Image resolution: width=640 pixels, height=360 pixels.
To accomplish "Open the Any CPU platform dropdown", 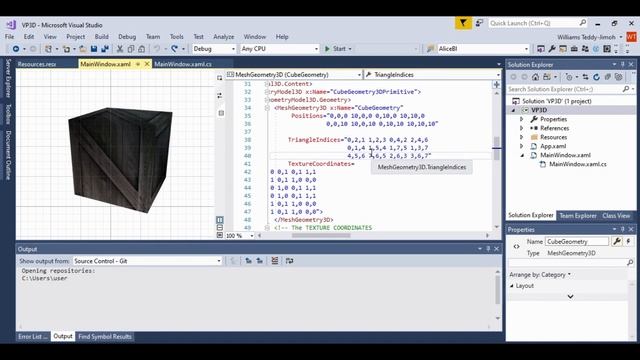I will [x=280, y=49].
